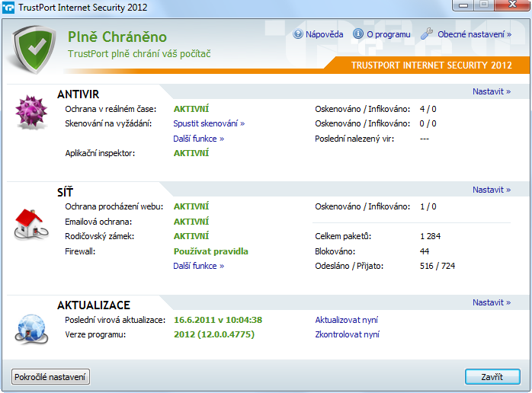Open Nápověda help link
The image size is (532, 393).
324,34
